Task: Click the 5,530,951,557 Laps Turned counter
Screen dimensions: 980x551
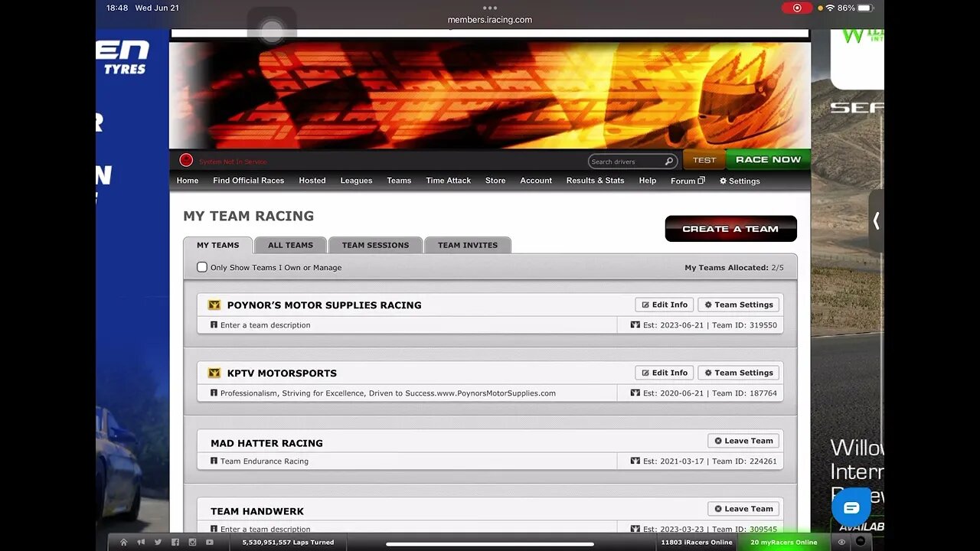Action: coord(288,542)
